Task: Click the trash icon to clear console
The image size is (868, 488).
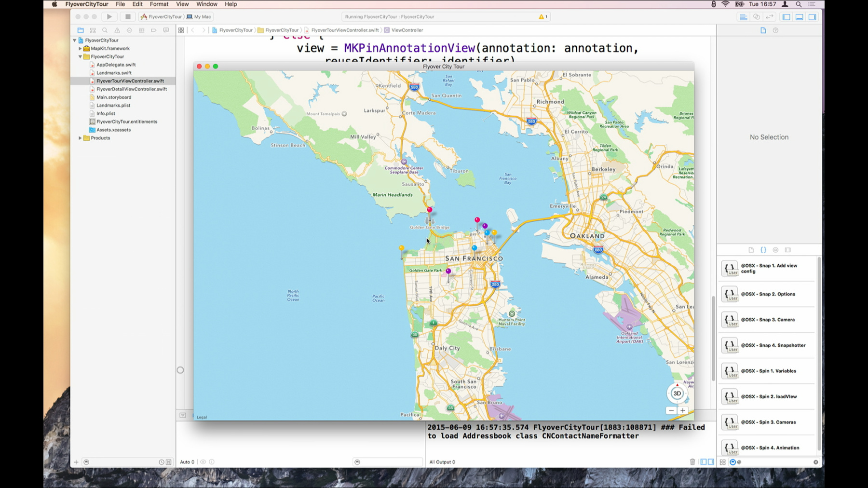Action: pyautogui.click(x=692, y=462)
